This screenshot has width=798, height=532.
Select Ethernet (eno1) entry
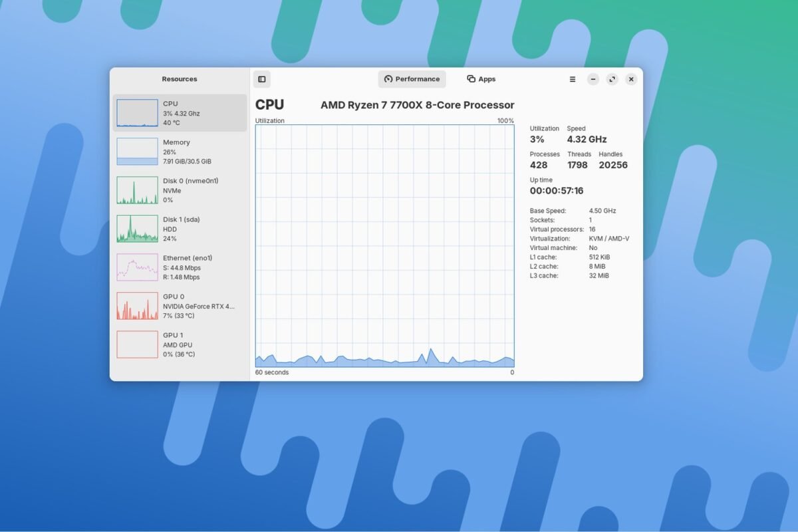(x=180, y=267)
